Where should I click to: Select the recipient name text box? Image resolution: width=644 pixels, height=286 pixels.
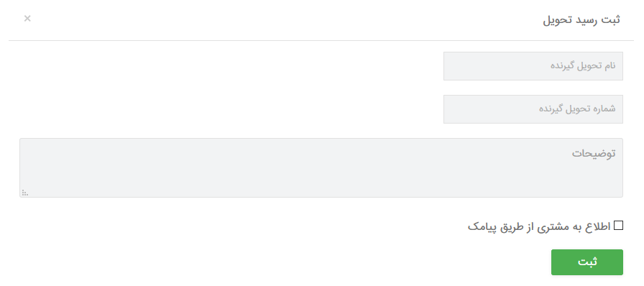pos(533,65)
